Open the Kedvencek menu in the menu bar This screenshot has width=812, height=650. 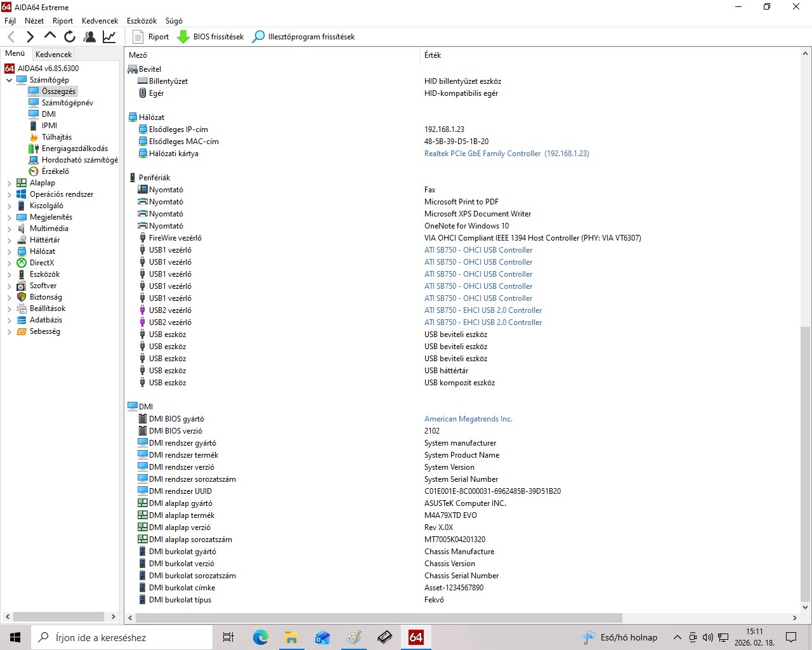[x=100, y=21]
